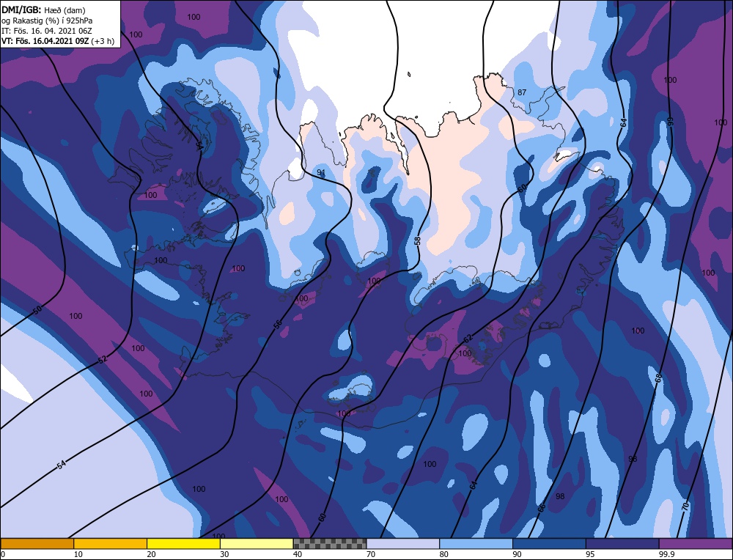Click the "58" contour label

click(x=418, y=240)
